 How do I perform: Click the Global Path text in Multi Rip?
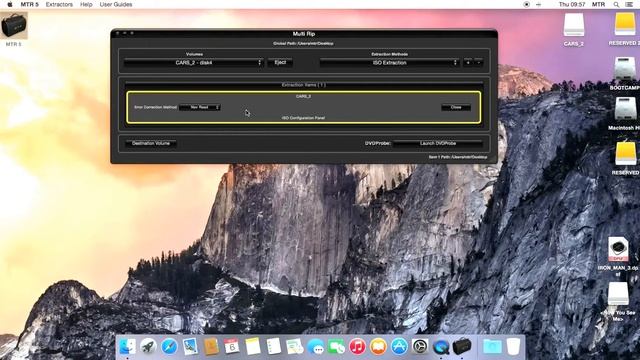point(304,43)
